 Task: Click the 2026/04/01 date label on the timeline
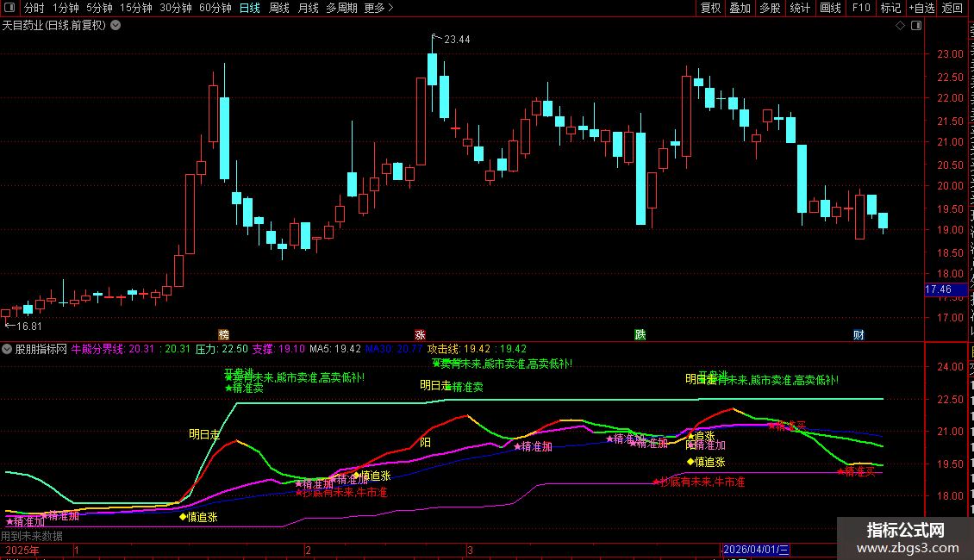tap(756, 550)
